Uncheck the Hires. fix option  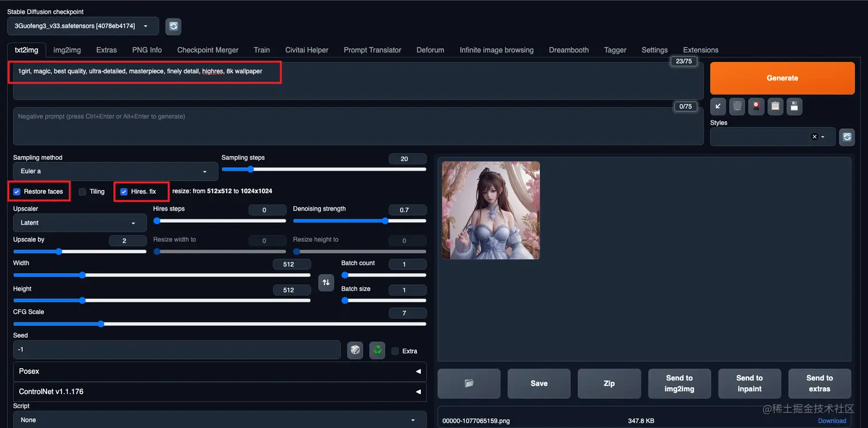click(123, 191)
